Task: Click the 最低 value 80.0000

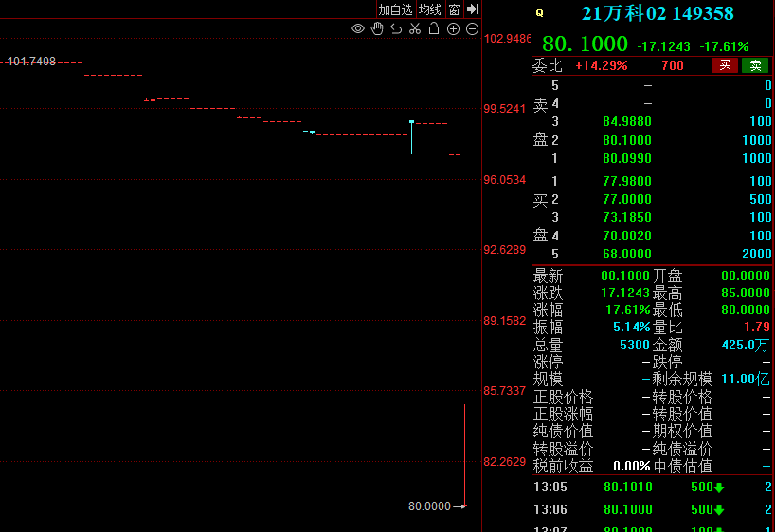Action: tap(746, 310)
